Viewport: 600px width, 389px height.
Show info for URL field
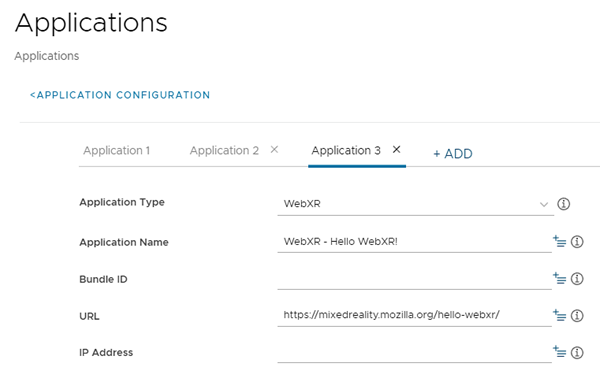(x=577, y=316)
